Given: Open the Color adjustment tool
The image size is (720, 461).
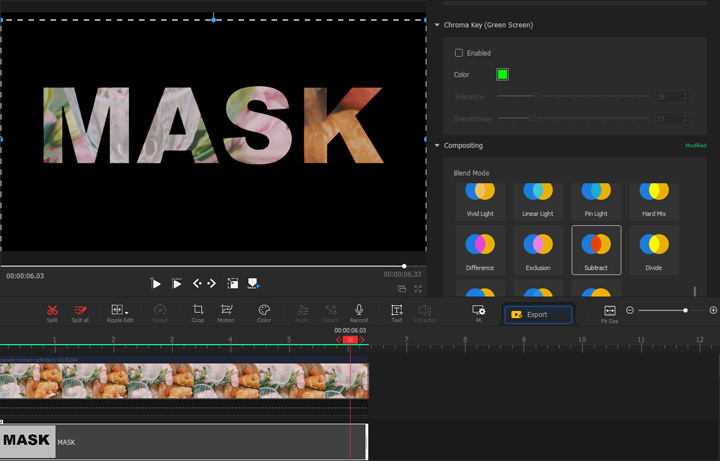Looking at the screenshot, I should [264, 311].
